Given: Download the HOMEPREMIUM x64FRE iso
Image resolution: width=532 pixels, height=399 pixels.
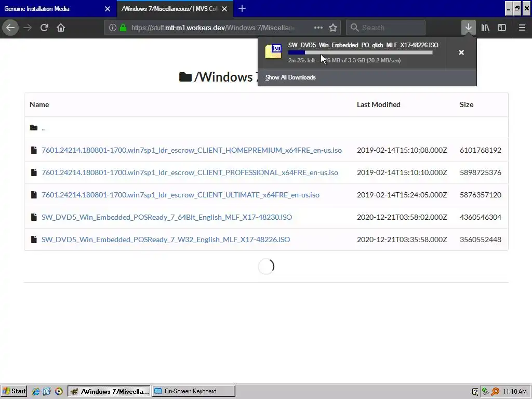Looking at the screenshot, I should [192, 150].
